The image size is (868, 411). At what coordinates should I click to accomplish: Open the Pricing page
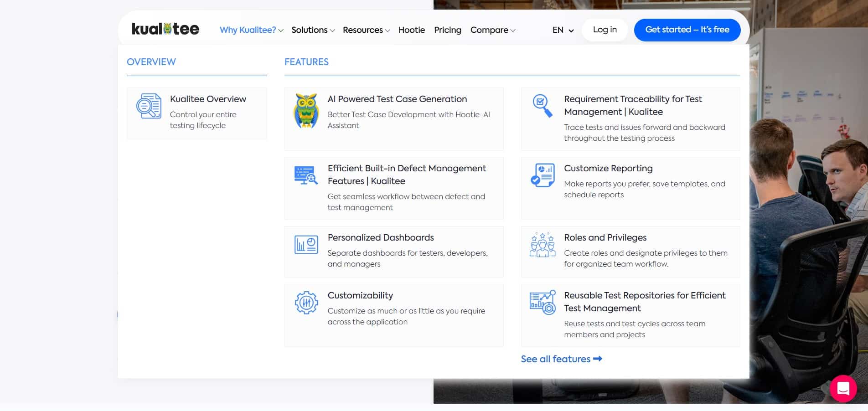coord(448,30)
